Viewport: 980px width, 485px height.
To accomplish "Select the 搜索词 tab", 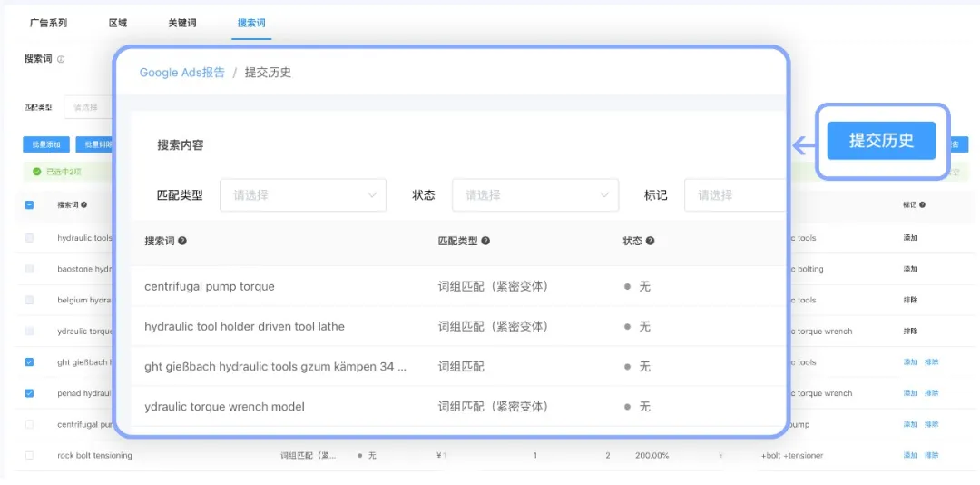I will point(251,23).
